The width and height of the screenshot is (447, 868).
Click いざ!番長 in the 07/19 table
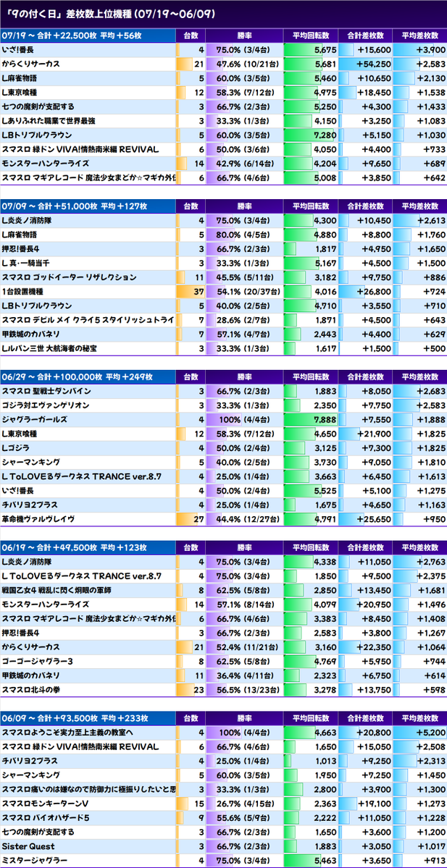(17, 50)
